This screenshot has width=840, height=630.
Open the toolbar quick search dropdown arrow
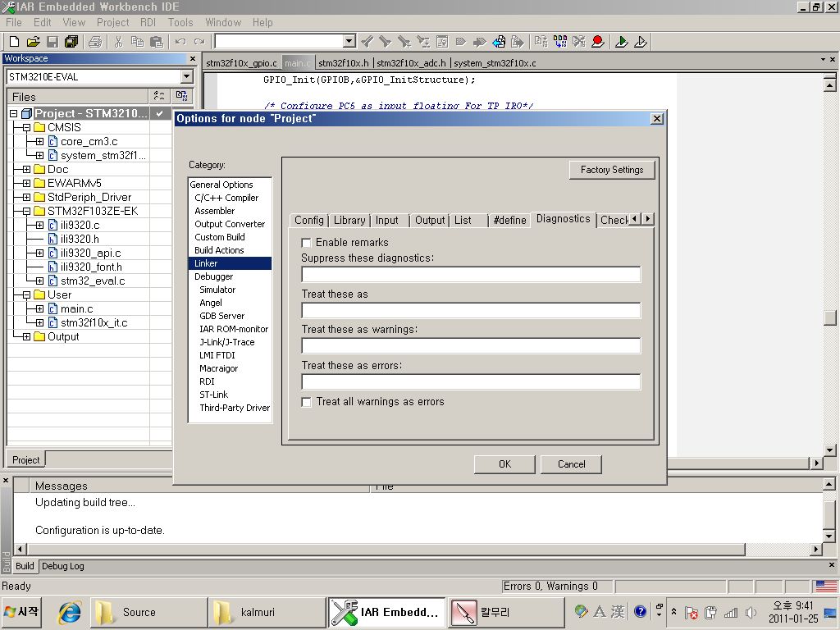coord(349,41)
